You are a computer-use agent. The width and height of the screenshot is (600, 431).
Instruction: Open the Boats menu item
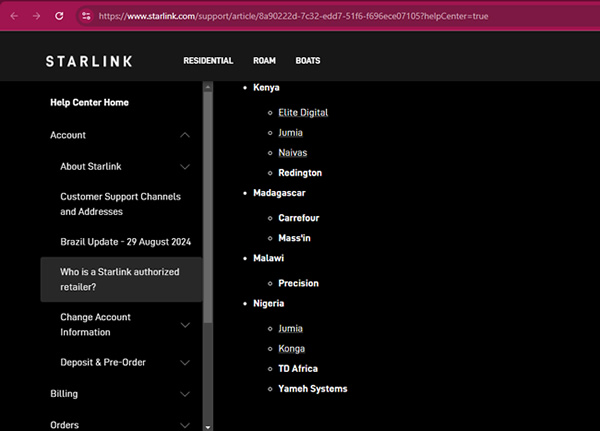pyautogui.click(x=308, y=61)
